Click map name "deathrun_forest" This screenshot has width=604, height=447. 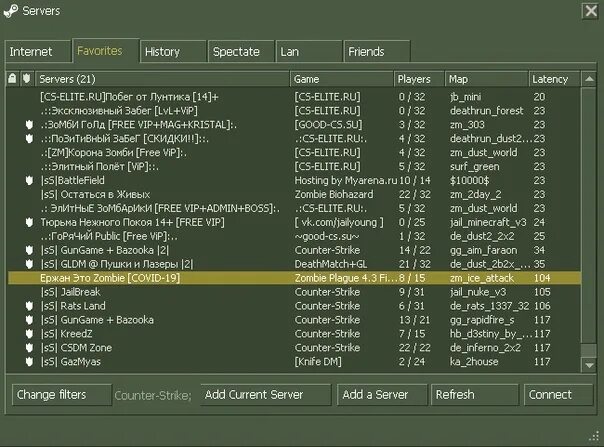coord(487,111)
